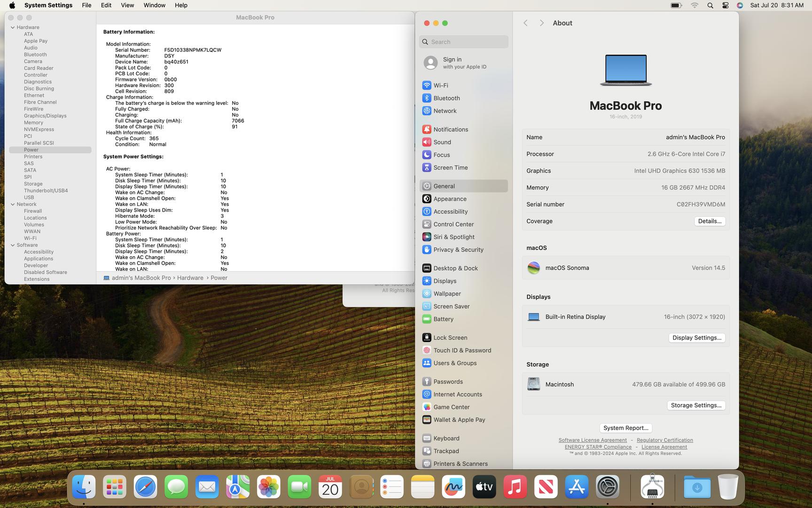Open Appearance settings

pyautogui.click(x=463, y=199)
